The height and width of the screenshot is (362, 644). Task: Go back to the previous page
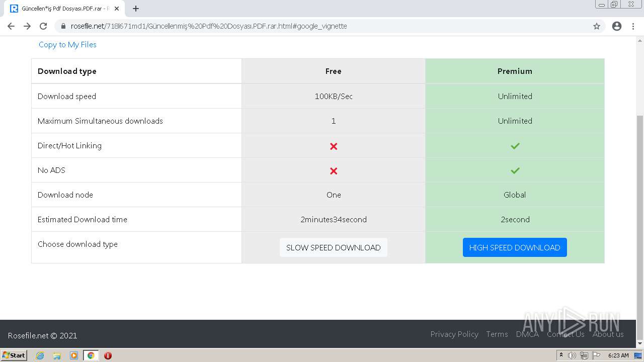point(11,26)
